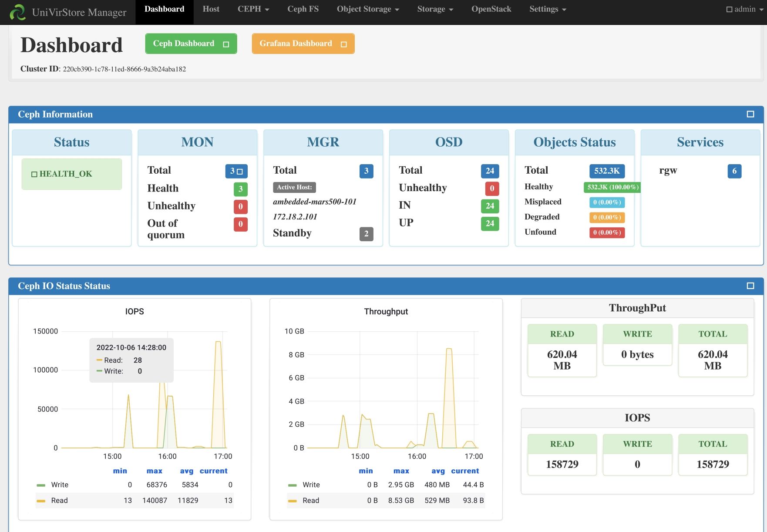Click the UniVirStore Manager logo icon
Screen dimensions: 767x532
tap(17, 12)
